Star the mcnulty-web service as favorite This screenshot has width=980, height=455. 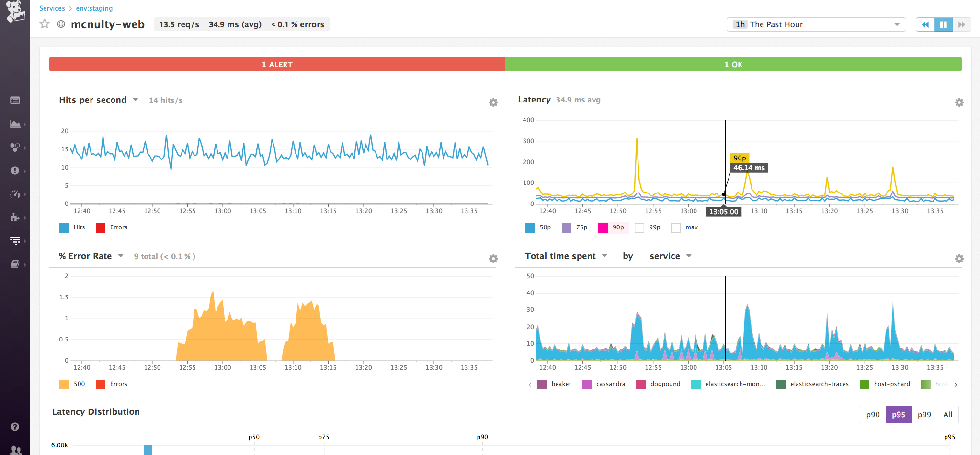pos(44,24)
